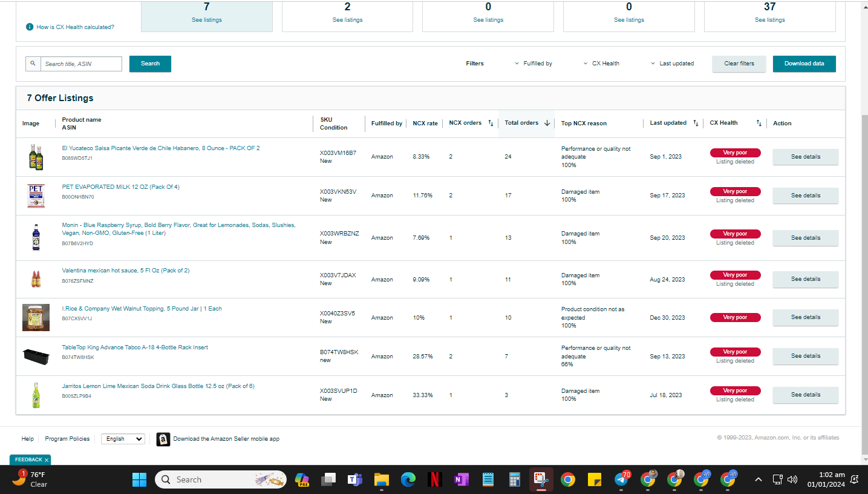Screen dimensions: 868x494
Task: Expand the Last updated filter
Action: [x=672, y=64]
